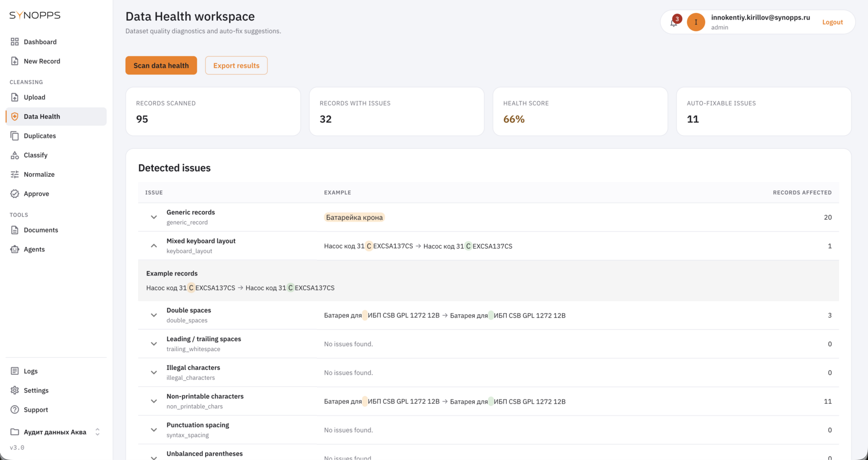
Task: Open the Аудит данных Аква project switcher
Action: pos(56,432)
